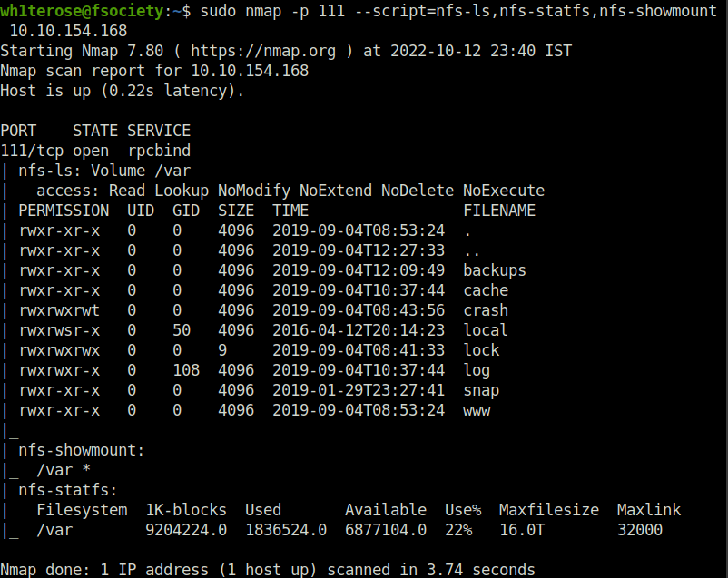Click the PORT column header
Viewport: 728px width, 578px height.
pyautogui.click(x=18, y=131)
